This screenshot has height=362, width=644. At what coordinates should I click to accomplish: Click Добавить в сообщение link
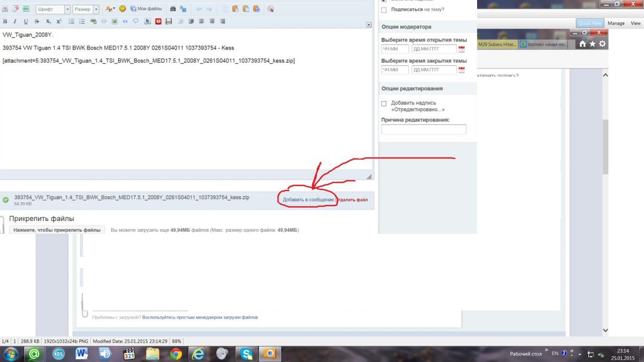coord(309,200)
